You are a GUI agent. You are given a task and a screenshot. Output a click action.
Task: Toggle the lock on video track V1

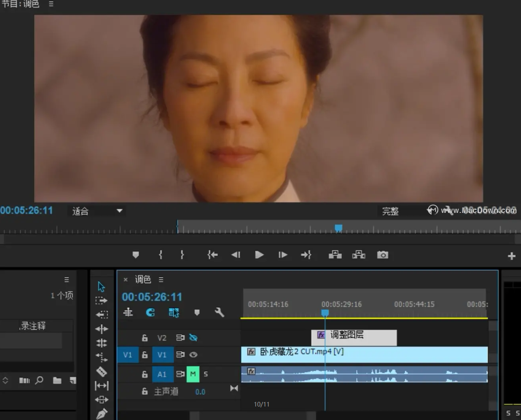point(145,355)
